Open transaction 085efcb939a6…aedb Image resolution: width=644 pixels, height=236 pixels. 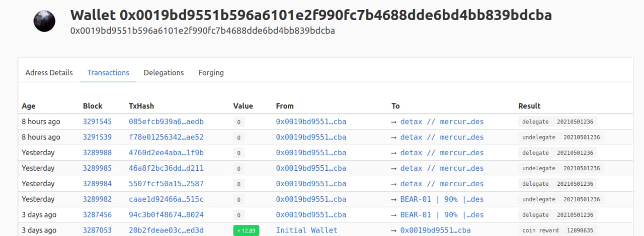(x=166, y=122)
